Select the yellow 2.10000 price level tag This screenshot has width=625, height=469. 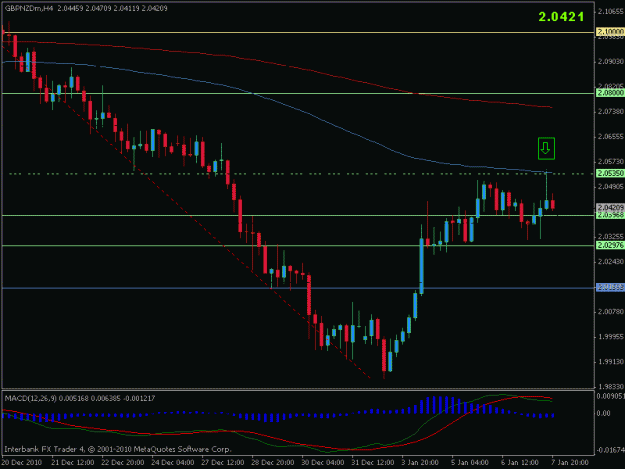click(610, 31)
